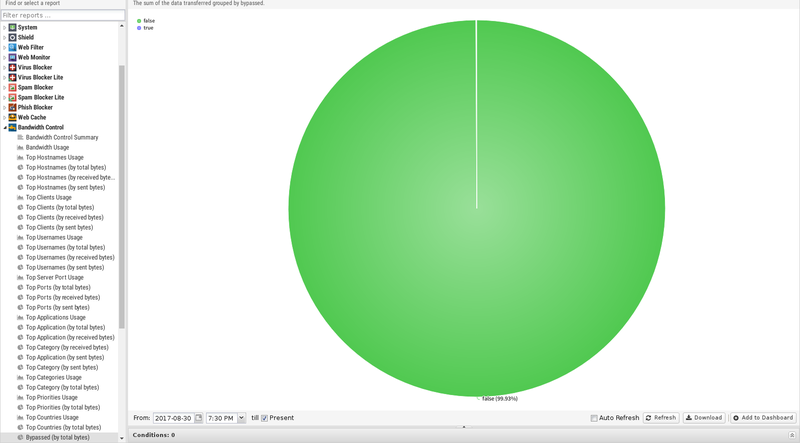Click the Top Countries Usage chart icon
Viewport: 800px width, 443px height.
point(20,417)
